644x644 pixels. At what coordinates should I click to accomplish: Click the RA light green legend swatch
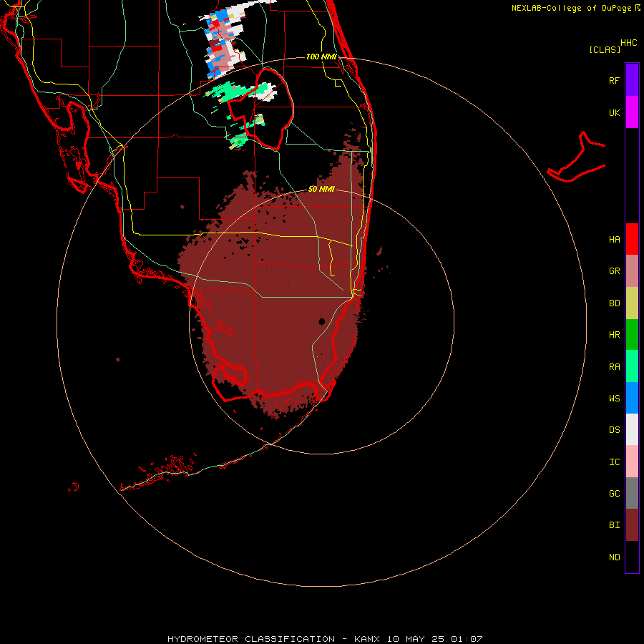(x=632, y=366)
